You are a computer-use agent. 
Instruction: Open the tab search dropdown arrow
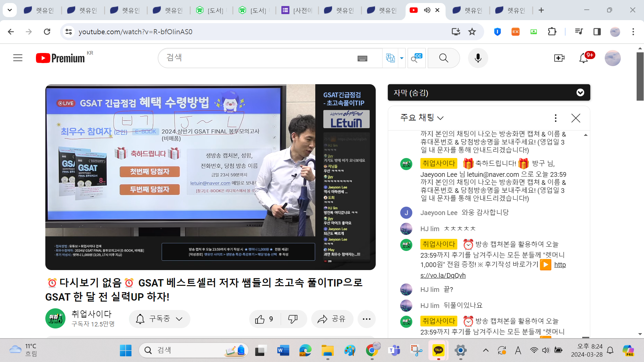click(x=9, y=10)
